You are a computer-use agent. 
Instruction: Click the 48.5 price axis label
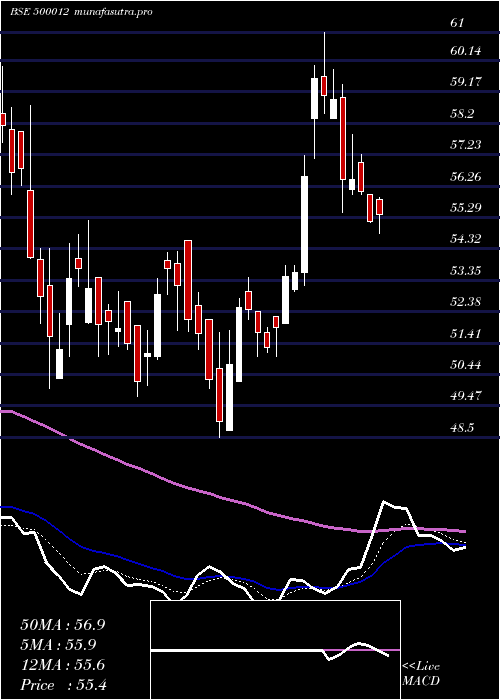point(462,428)
